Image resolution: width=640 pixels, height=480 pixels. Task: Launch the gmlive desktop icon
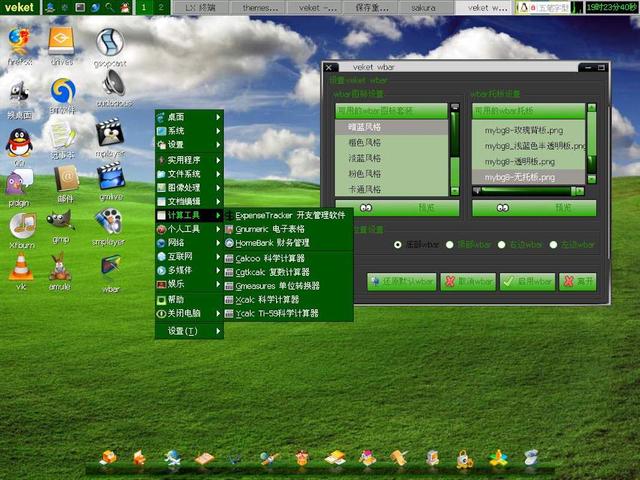[111, 176]
